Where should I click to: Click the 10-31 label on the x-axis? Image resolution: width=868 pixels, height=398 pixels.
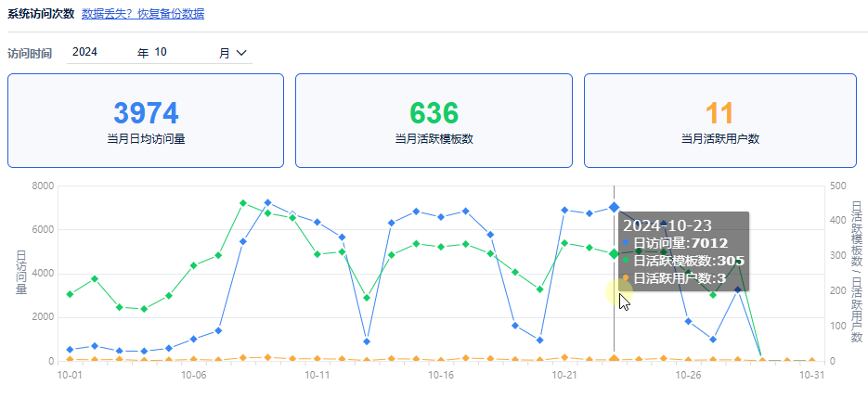pos(812,376)
